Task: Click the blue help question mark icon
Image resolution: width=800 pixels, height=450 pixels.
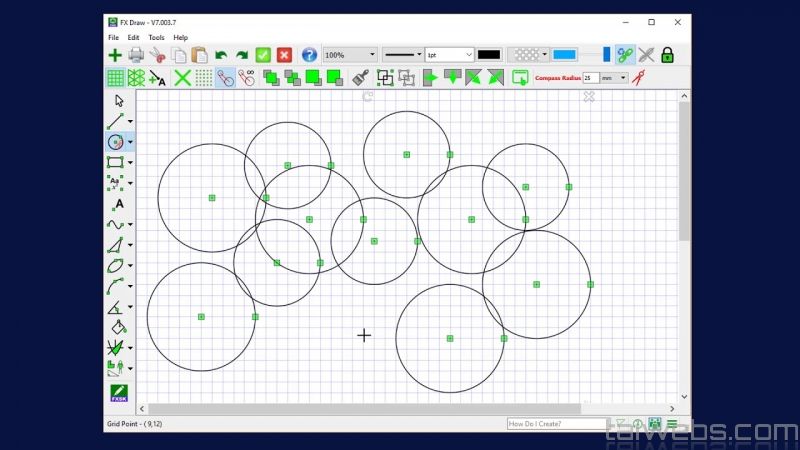Action: pyautogui.click(x=309, y=55)
